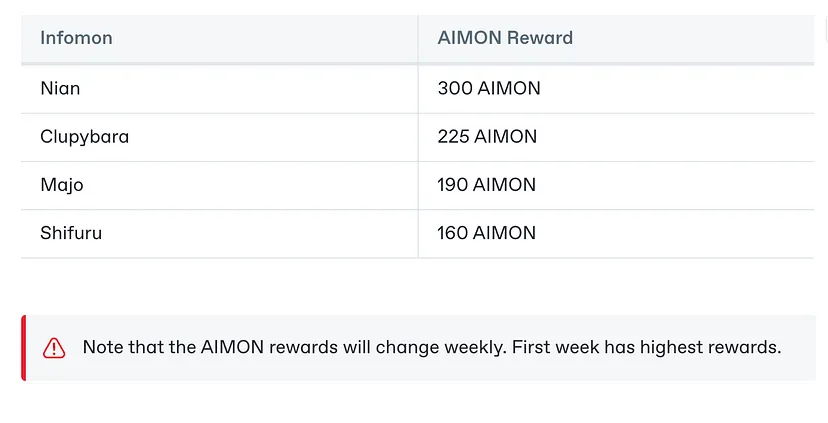Select the 225 AIMON reward cell

point(616,137)
